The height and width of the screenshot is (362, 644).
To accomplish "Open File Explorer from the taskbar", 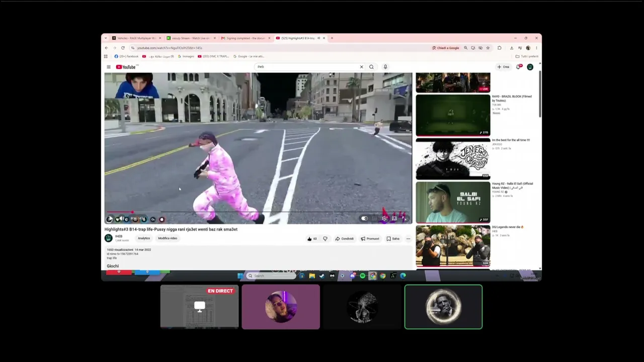I will pyautogui.click(x=312, y=276).
